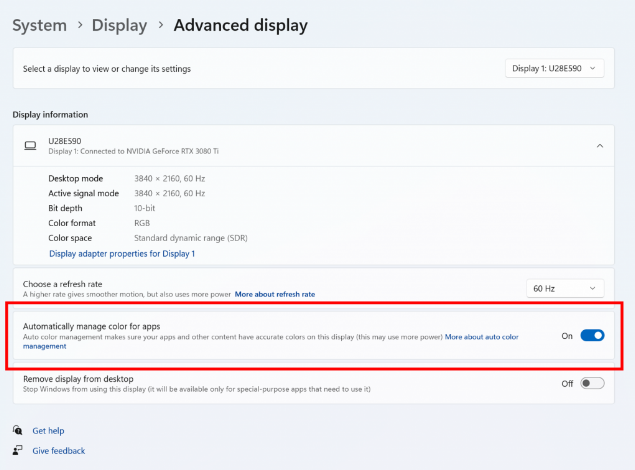Open the Display 1: U28E590 selector dropdown
The image size is (635, 470).
[x=554, y=68]
